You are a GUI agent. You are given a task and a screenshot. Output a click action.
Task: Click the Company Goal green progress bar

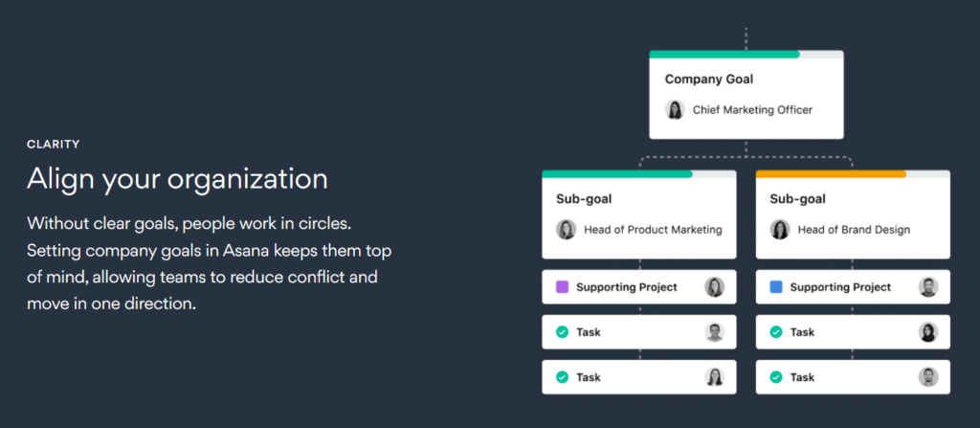[725, 55]
